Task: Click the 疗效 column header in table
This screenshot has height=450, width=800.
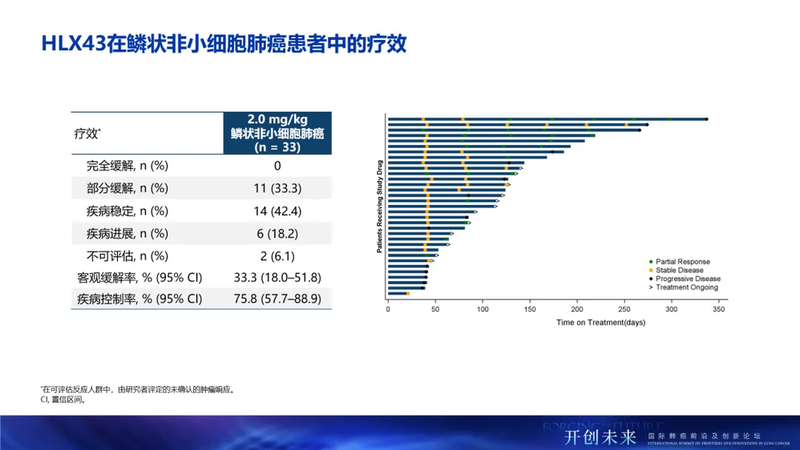Action: pyautogui.click(x=87, y=133)
